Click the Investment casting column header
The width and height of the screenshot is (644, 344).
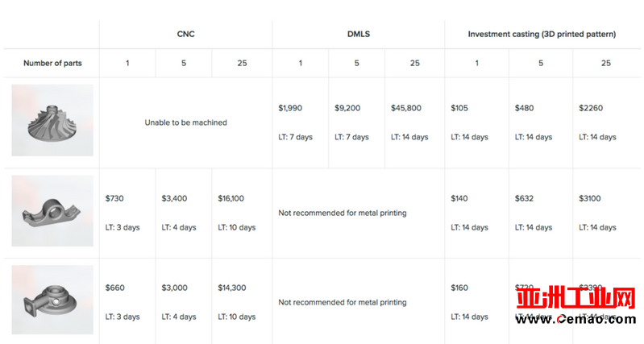(542, 34)
